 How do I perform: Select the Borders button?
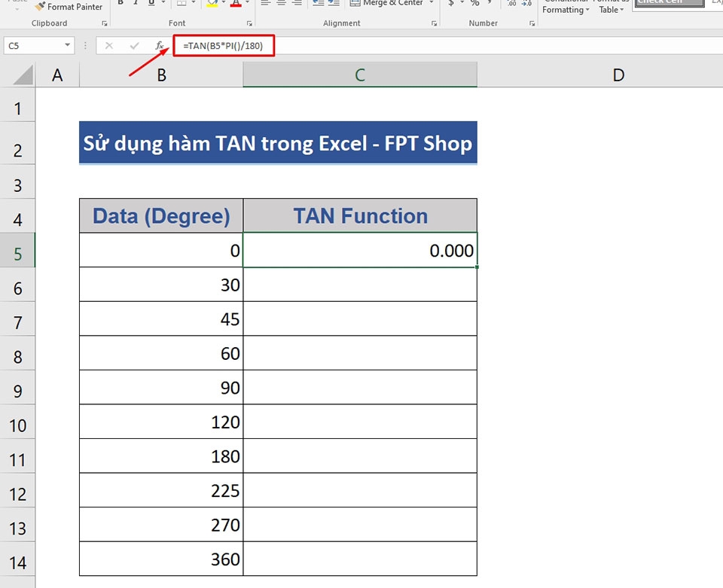pos(181,4)
